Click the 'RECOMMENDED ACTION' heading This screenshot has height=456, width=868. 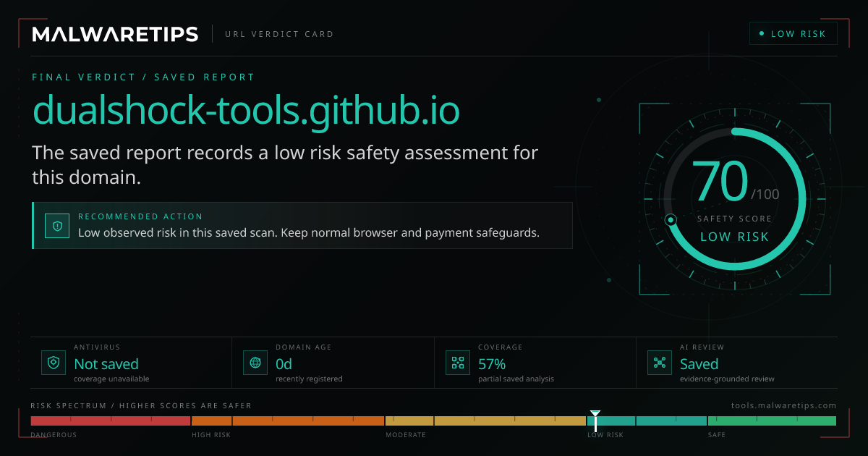140,216
